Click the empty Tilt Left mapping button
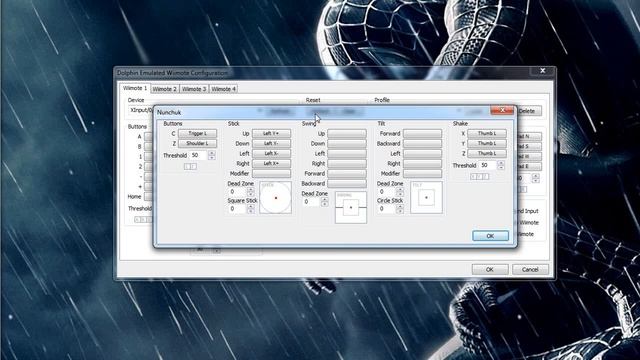 tap(422, 153)
